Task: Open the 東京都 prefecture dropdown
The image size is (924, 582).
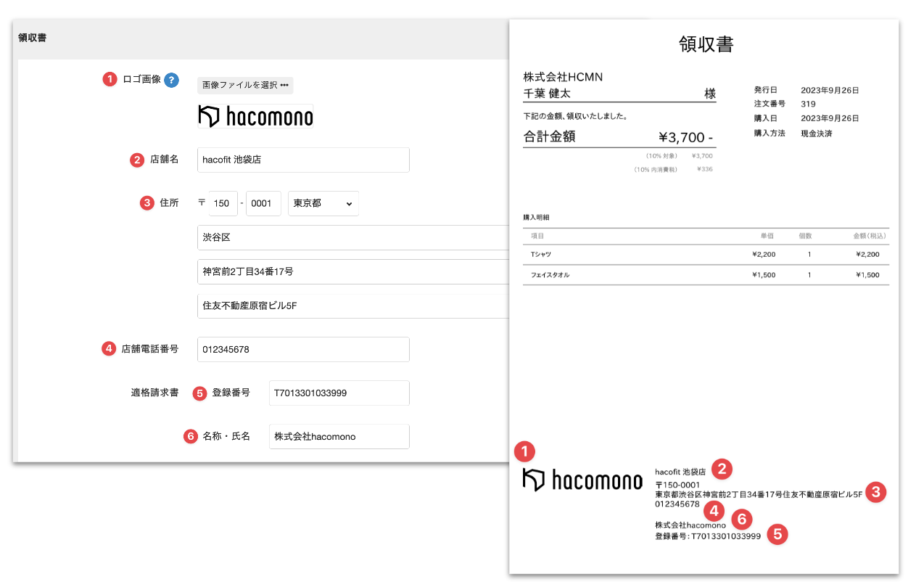Action: point(323,204)
